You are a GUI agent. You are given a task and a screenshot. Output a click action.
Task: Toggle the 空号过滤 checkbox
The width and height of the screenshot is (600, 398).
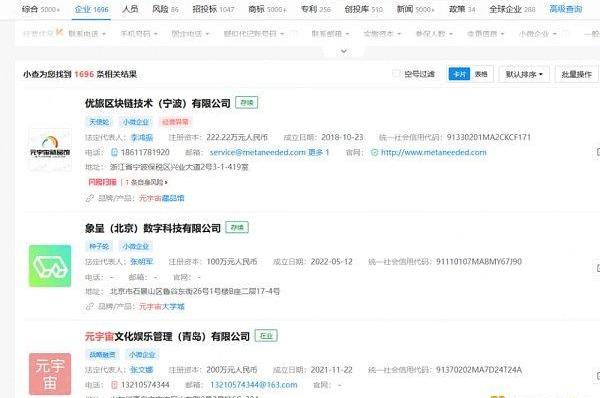coord(396,73)
